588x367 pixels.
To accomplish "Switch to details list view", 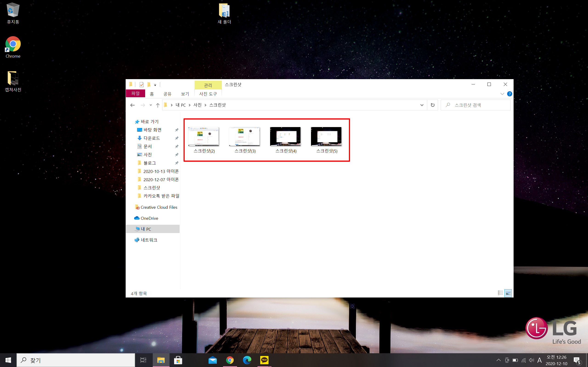I will tap(500, 293).
